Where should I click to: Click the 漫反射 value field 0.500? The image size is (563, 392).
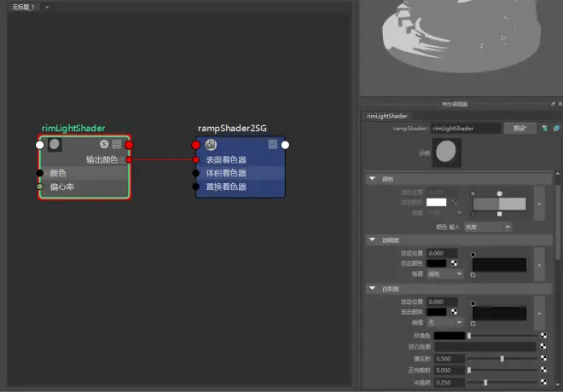pyautogui.click(x=450, y=359)
